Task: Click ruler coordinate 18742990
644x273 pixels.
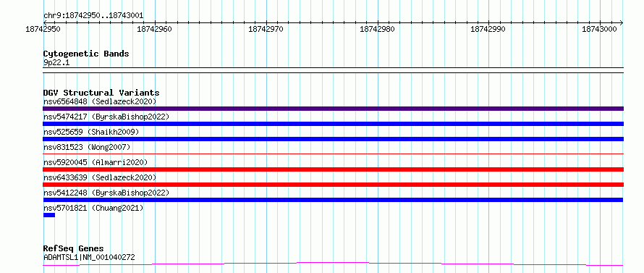Action: coord(488,30)
